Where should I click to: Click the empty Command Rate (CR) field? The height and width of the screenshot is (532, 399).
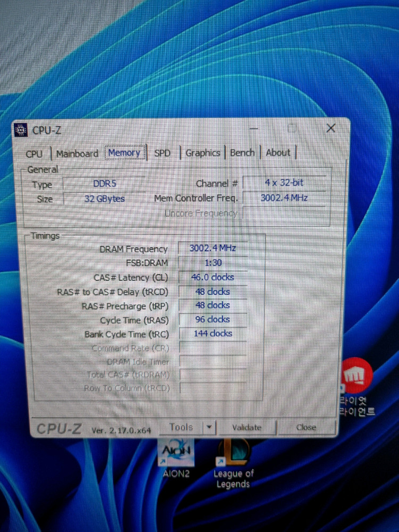pyautogui.click(x=213, y=348)
